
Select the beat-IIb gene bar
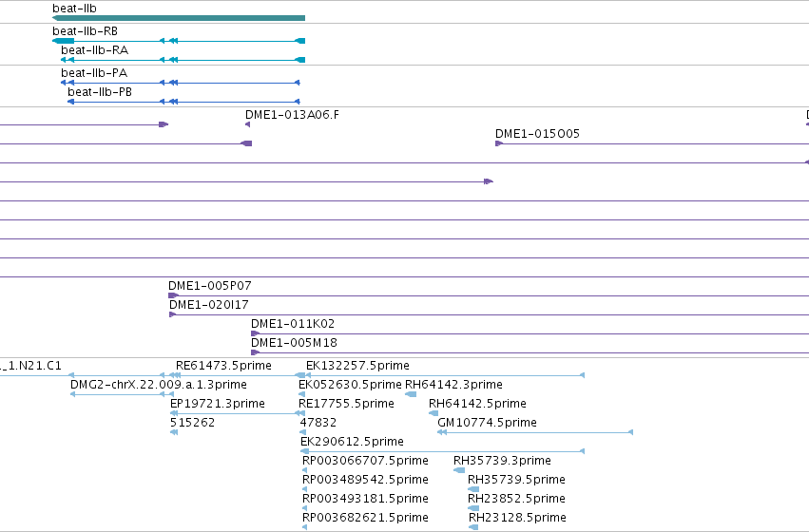[179, 18]
